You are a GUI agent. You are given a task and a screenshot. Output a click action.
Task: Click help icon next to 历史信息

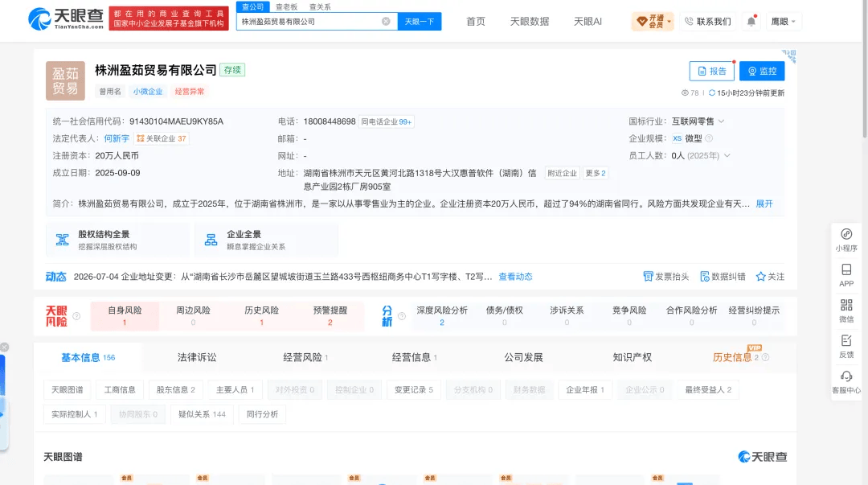click(x=766, y=357)
